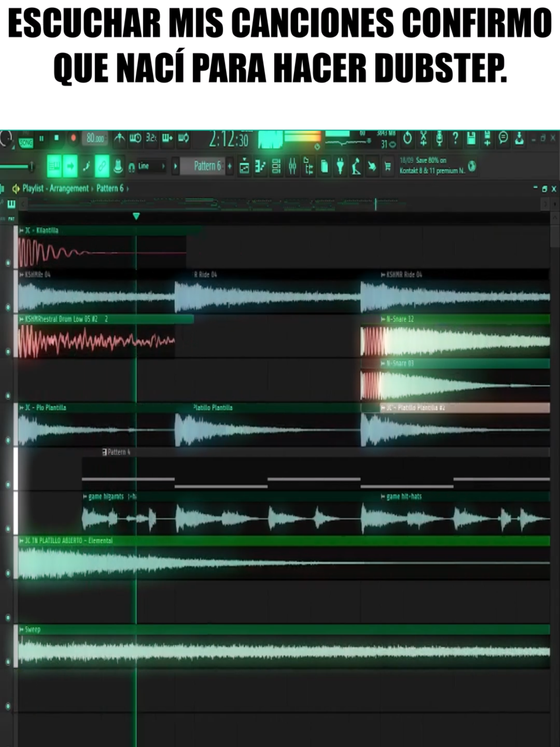Select the N-Snare 12 audio clip

tap(455, 337)
